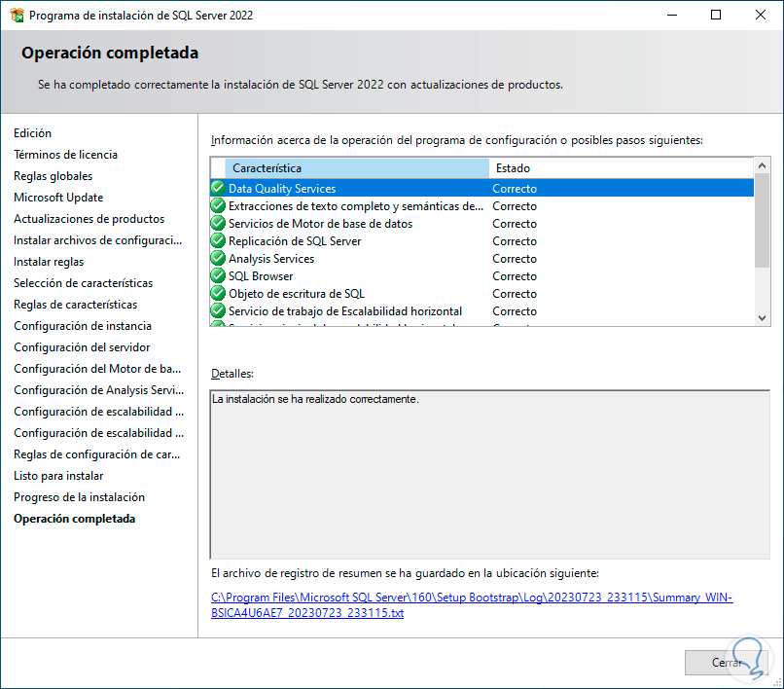Open the Summary log file link

click(472, 605)
